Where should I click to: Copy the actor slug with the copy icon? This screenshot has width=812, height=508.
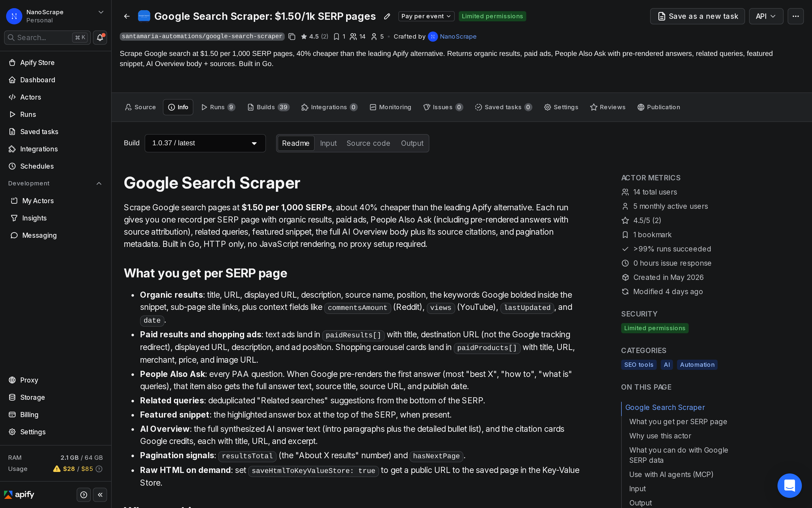point(292,36)
